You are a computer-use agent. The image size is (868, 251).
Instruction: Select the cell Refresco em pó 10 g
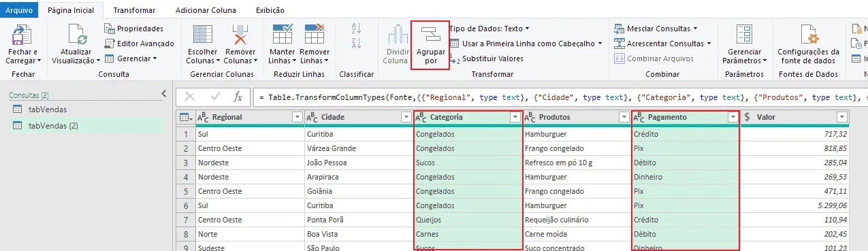[x=577, y=163]
